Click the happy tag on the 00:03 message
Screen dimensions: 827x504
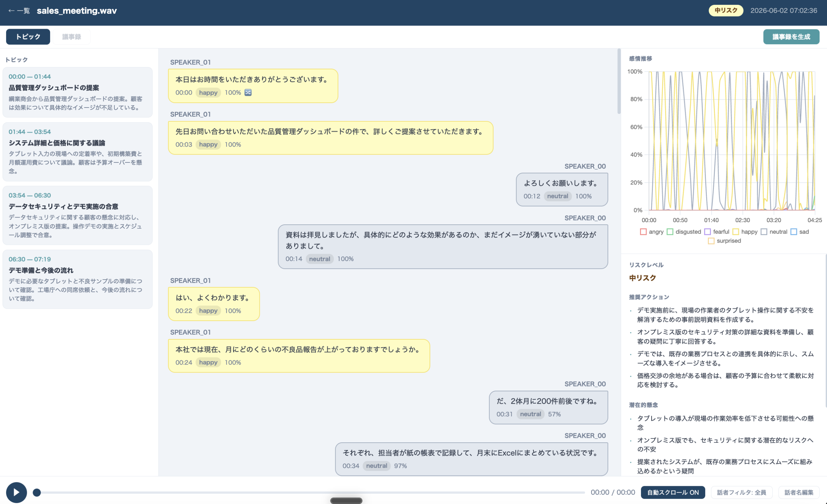click(208, 144)
